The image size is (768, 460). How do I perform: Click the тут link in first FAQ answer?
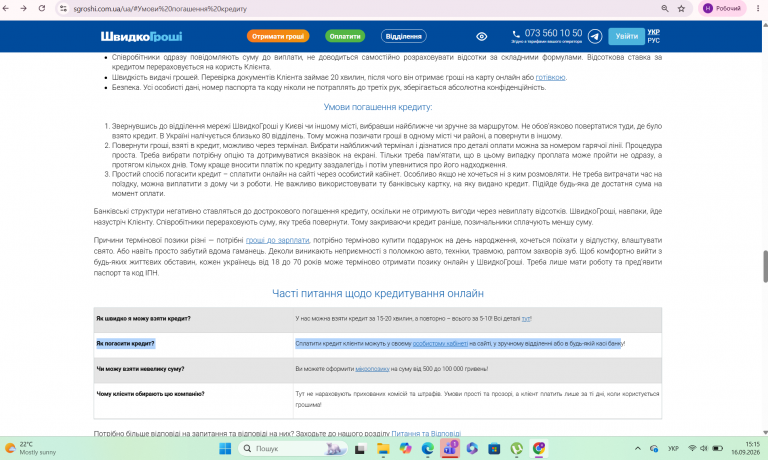click(526, 318)
